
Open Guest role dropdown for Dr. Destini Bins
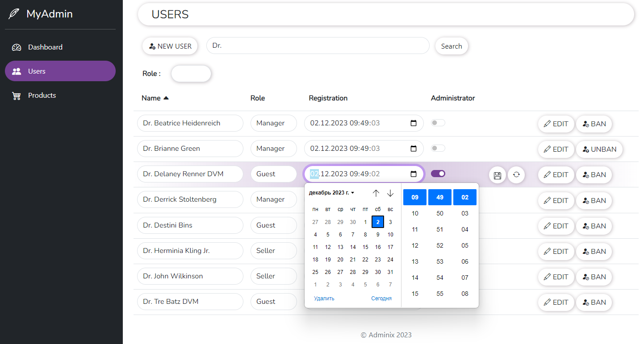click(274, 225)
